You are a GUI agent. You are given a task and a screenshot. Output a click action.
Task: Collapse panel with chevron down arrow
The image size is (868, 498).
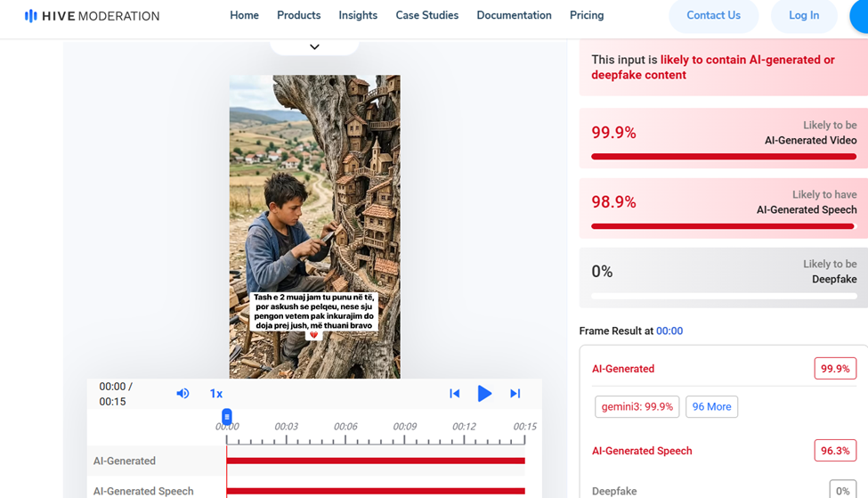[314, 47]
